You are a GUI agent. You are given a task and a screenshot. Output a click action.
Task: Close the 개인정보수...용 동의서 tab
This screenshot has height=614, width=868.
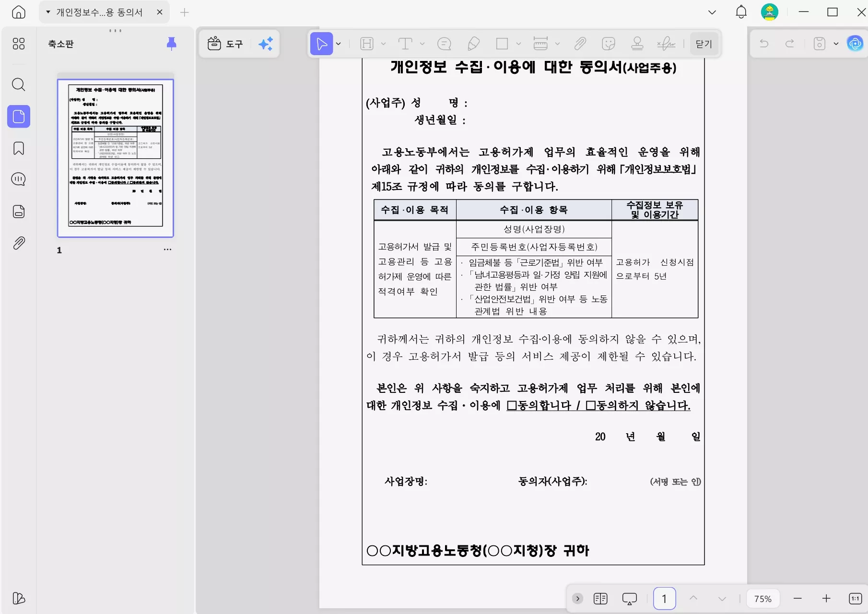[160, 12]
